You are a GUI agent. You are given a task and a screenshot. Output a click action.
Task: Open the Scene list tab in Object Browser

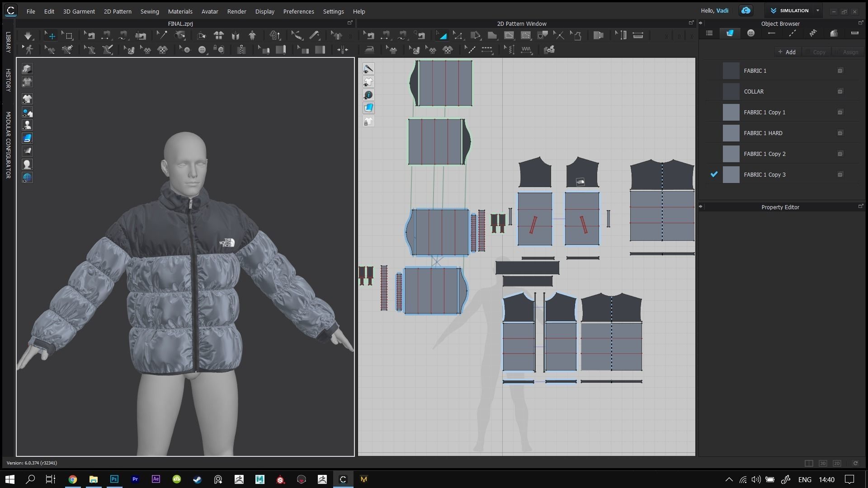click(709, 33)
